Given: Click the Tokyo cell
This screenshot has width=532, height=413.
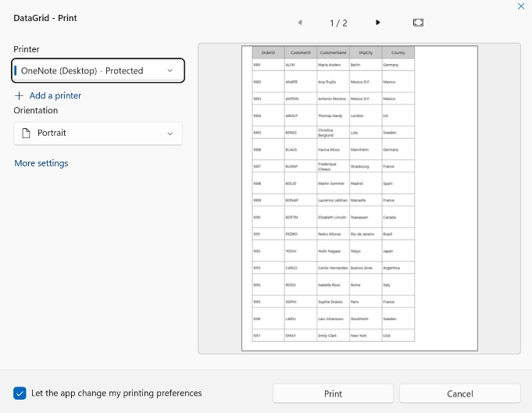Looking at the screenshot, I should tap(366, 251).
